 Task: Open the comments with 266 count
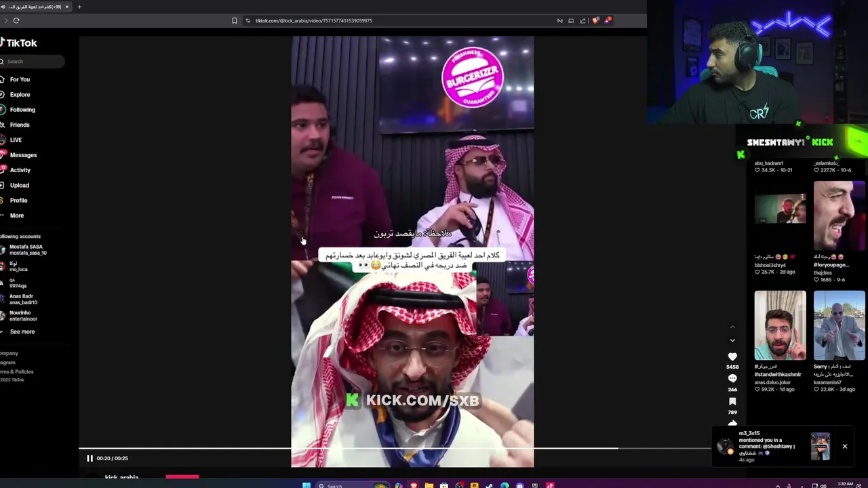tap(732, 379)
